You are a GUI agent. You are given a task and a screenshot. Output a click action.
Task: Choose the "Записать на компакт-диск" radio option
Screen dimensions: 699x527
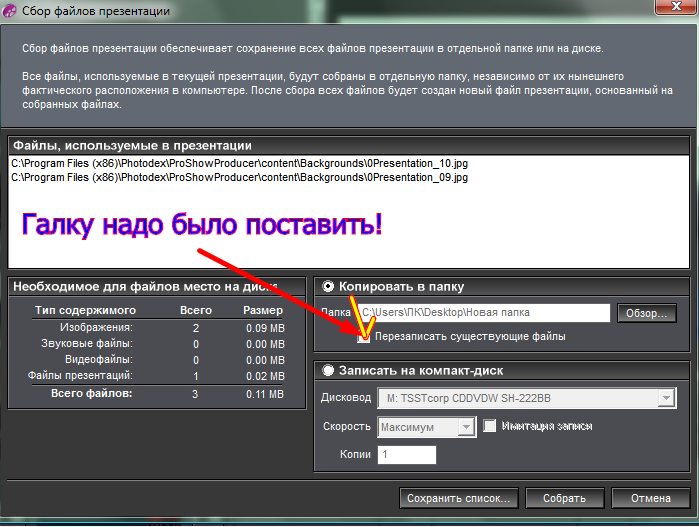328,371
